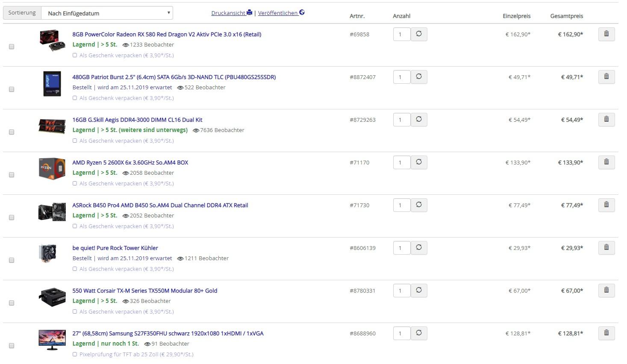Remove the AMD Ryzen 5 2600X from cart
627x364 pixels.
click(x=606, y=162)
